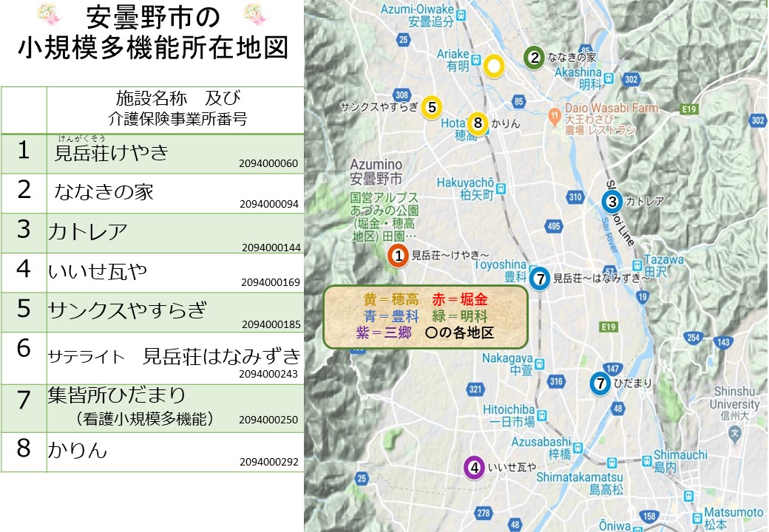Select the yellow marker 8 beside かりん

478,123
